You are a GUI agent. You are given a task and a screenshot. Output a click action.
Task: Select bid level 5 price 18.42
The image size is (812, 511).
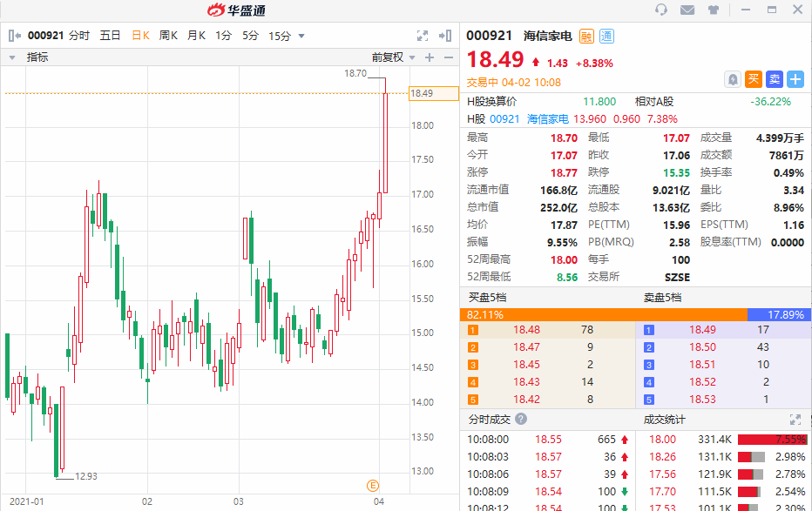526,400
